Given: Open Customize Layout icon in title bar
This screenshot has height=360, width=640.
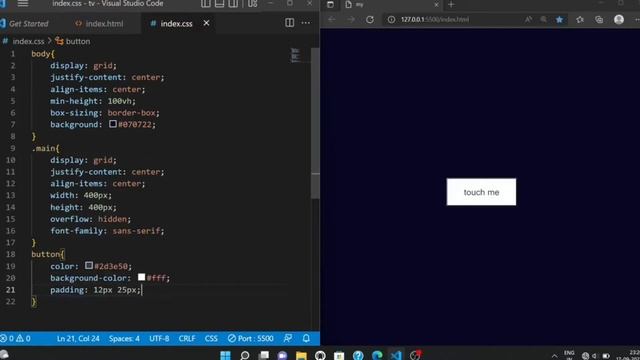Looking at the screenshot, I should pyautogui.click(x=253, y=4).
